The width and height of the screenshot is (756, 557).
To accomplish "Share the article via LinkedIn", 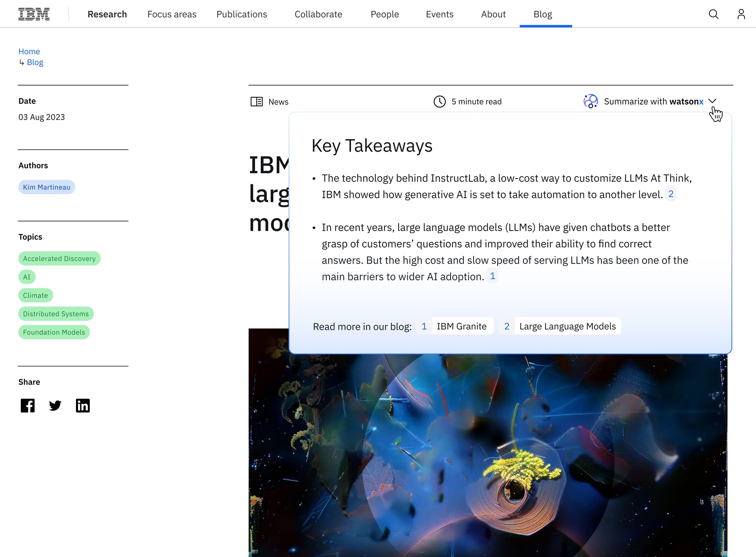I will click(82, 405).
